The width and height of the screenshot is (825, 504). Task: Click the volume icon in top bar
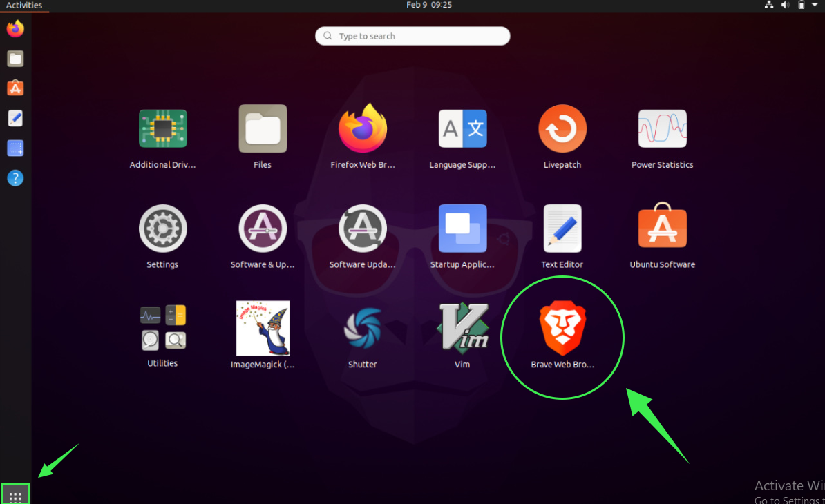785,5
